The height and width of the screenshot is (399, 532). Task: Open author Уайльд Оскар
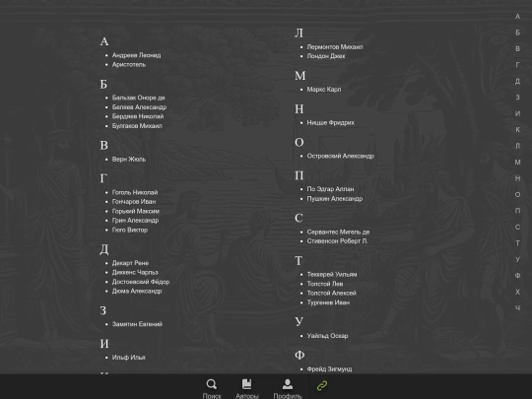coord(327,336)
